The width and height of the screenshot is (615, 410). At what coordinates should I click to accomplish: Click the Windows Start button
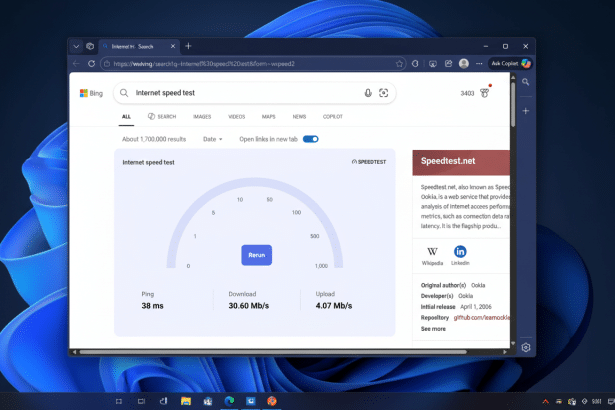tap(119, 401)
